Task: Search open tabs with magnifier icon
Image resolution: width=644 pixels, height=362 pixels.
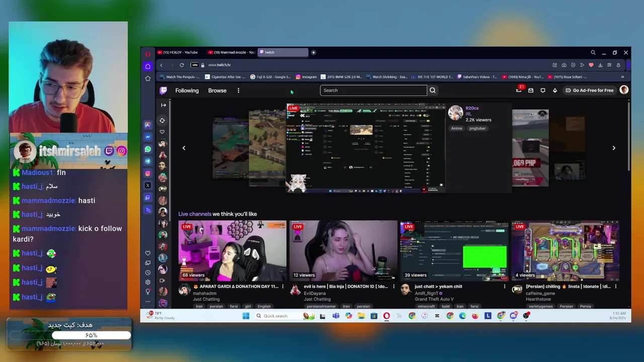Action: click(x=593, y=52)
